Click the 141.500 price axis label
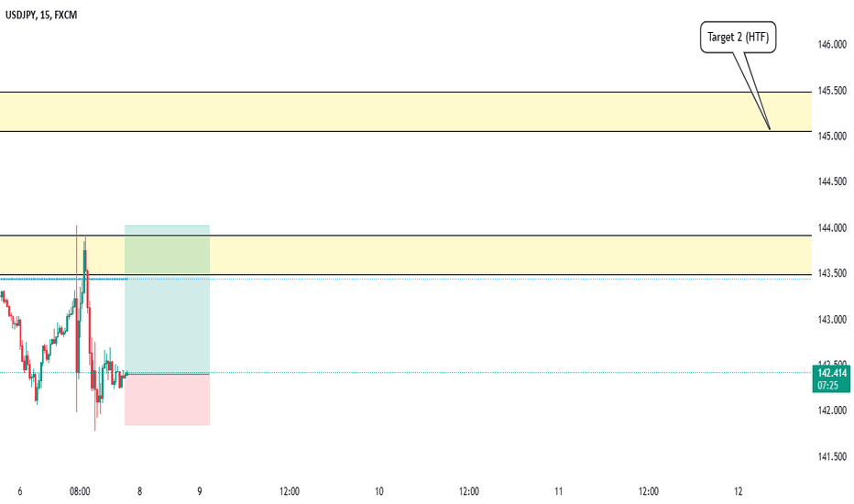The width and height of the screenshot is (854, 504). 832,456
